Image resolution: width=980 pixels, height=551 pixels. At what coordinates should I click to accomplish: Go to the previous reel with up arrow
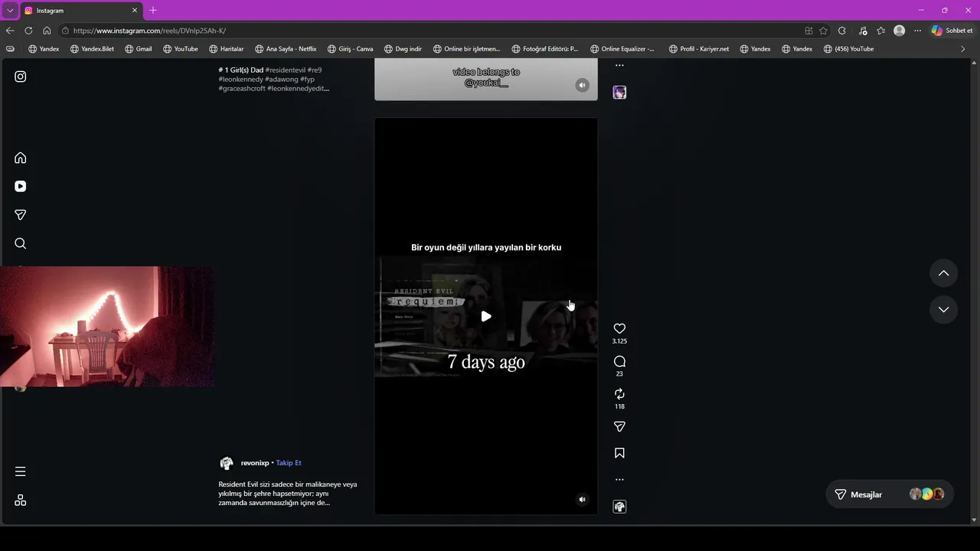coord(943,273)
